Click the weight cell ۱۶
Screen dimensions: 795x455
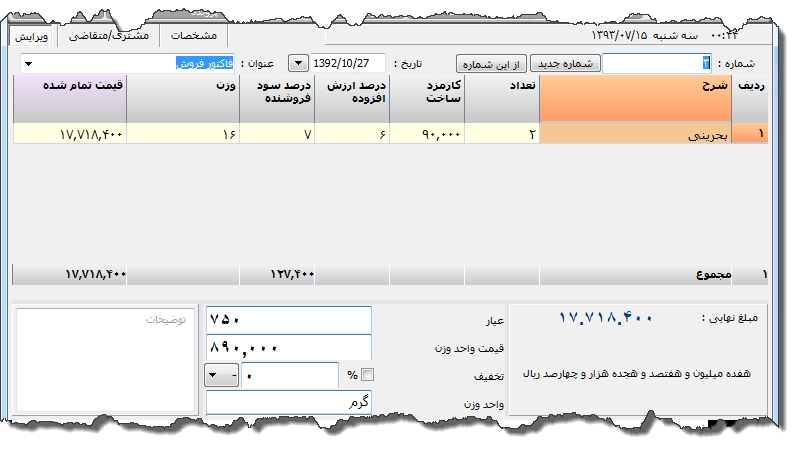(x=183, y=134)
